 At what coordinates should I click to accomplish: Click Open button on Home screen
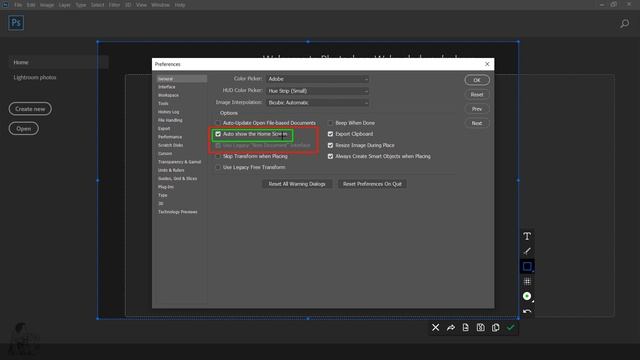coord(24,129)
